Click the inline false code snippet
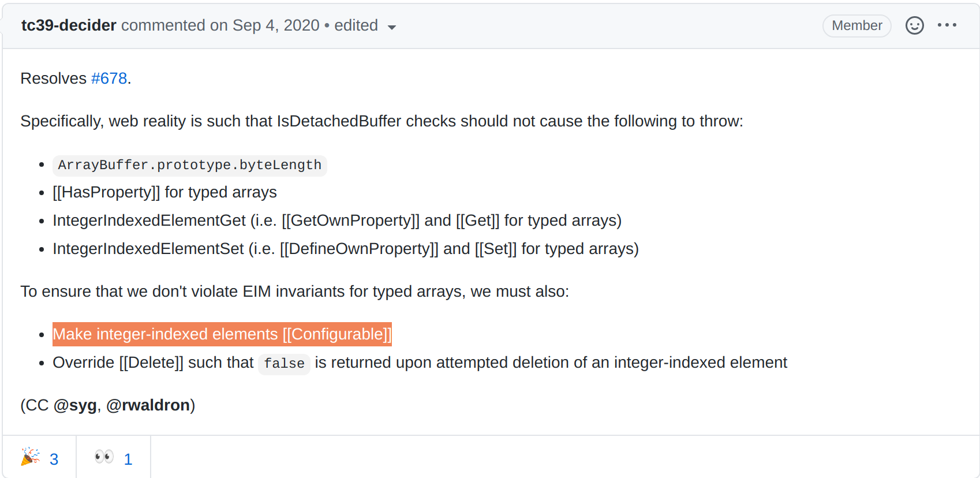Viewport: 980px width, 478px height. click(x=284, y=364)
